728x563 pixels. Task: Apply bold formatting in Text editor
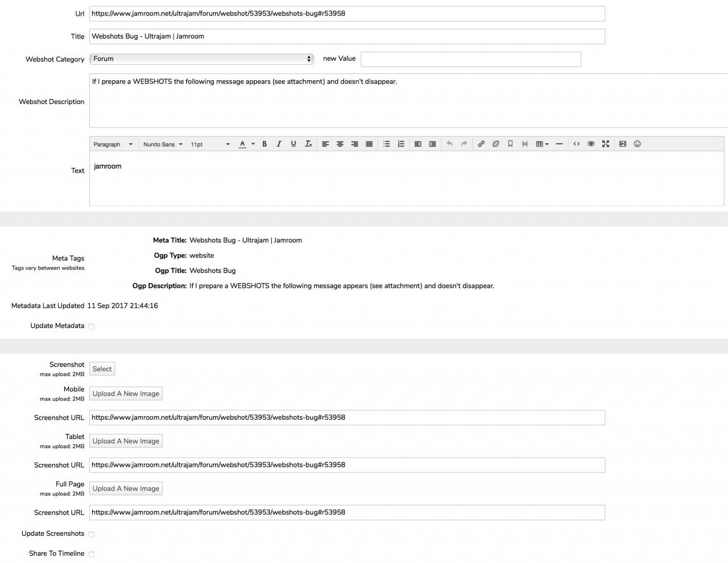click(264, 144)
